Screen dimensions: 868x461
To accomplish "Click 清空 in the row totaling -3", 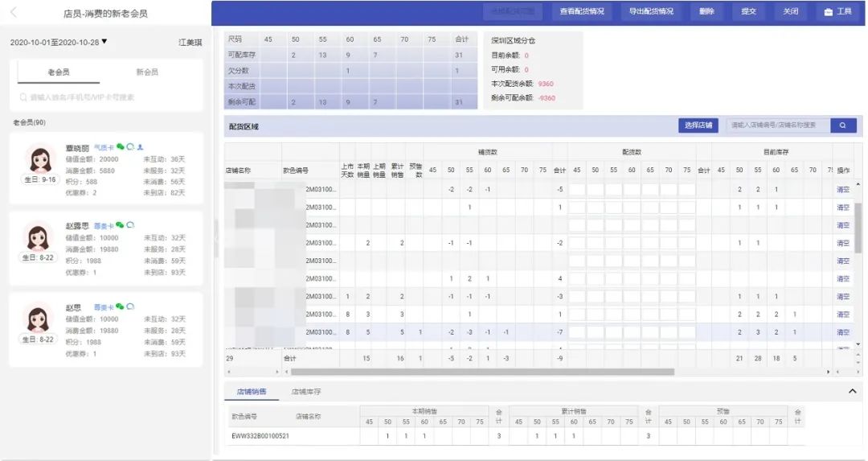I will [842, 296].
